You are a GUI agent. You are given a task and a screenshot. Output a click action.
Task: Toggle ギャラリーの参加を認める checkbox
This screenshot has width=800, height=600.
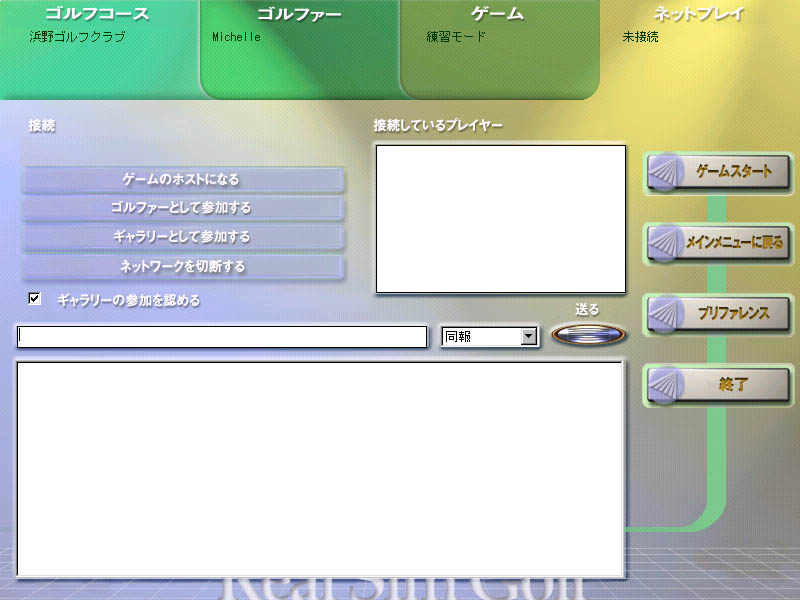tap(35, 299)
